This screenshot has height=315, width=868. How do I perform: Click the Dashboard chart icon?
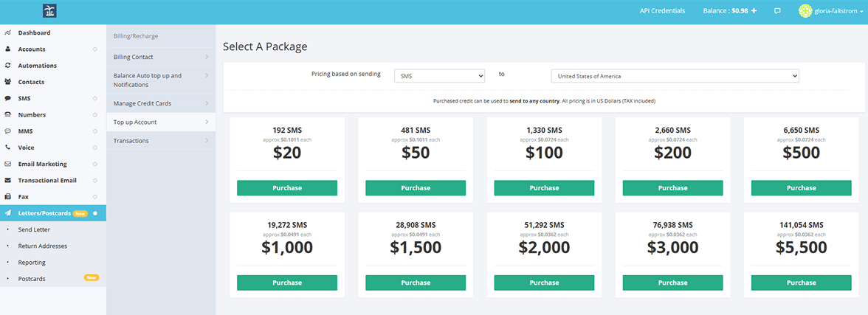[x=7, y=33]
